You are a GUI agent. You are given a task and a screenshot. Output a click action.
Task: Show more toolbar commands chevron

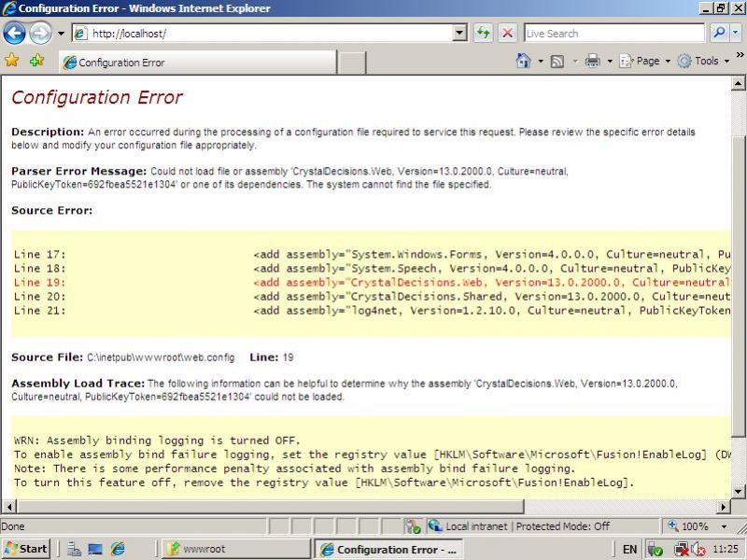click(x=740, y=55)
